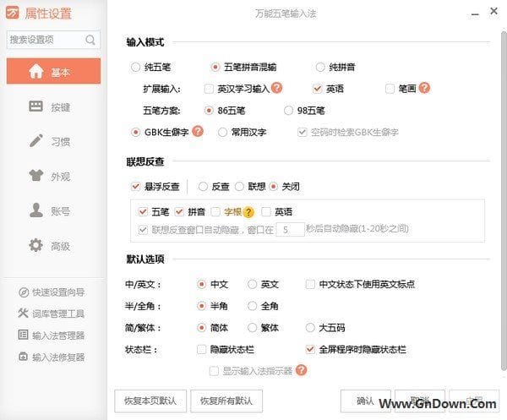Viewport: 507px width, 420px height.
Task: Click the gear icon for 高级
Action: 35,245
